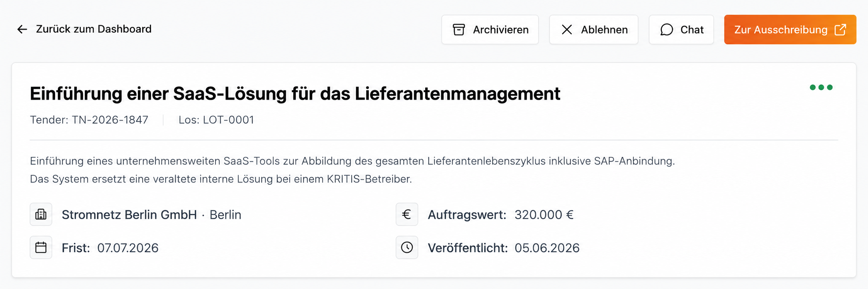Click the sentence mentioning KRITIS-Betreiber

coord(221,179)
